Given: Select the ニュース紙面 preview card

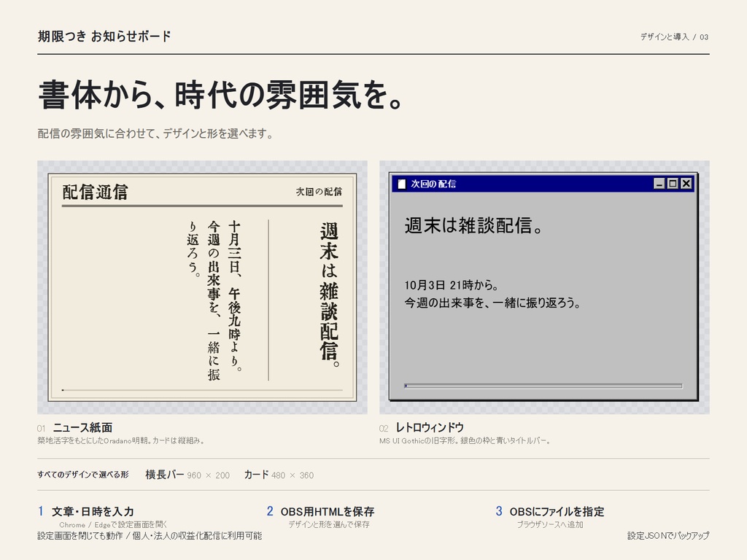Looking at the screenshot, I should pos(202,287).
